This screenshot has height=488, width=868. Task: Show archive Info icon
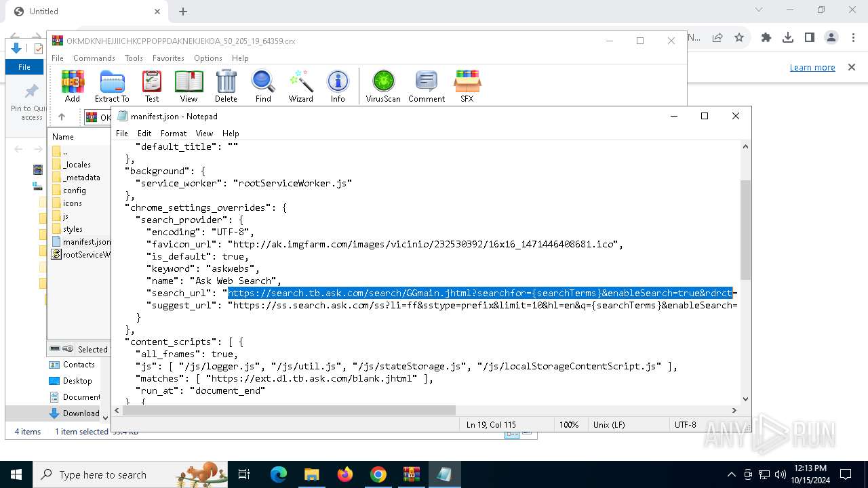[x=338, y=86]
